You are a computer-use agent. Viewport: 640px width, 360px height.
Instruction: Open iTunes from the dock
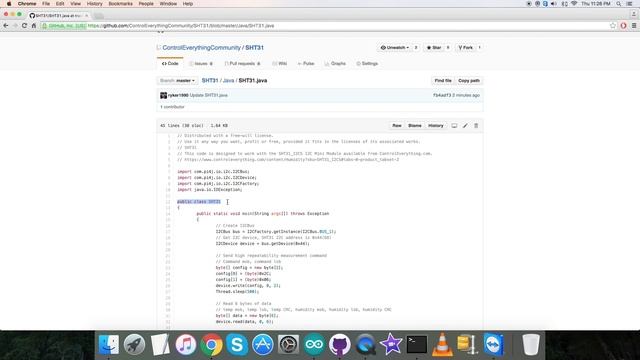pyautogui.click(x=186, y=344)
